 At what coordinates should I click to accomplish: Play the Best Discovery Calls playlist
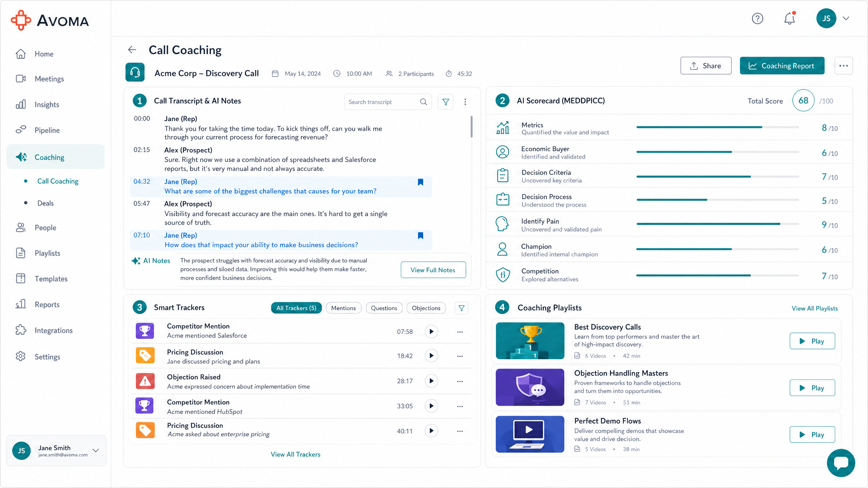coord(812,341)
